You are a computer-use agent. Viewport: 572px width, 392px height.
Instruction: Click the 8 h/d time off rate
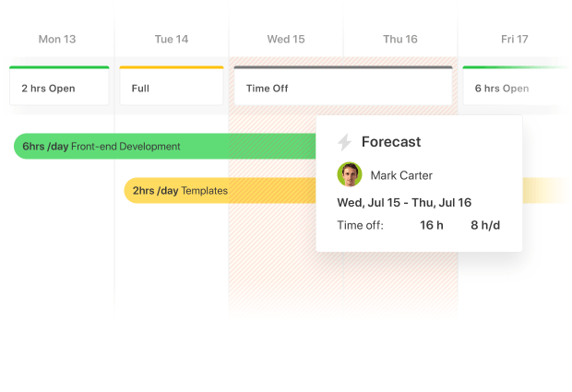tap(485, 225)
